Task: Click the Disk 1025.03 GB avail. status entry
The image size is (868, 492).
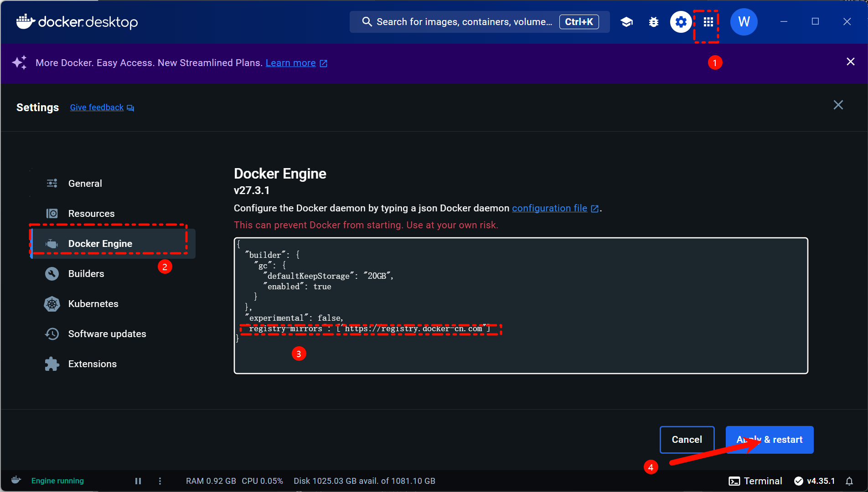Action: [364, 481]
